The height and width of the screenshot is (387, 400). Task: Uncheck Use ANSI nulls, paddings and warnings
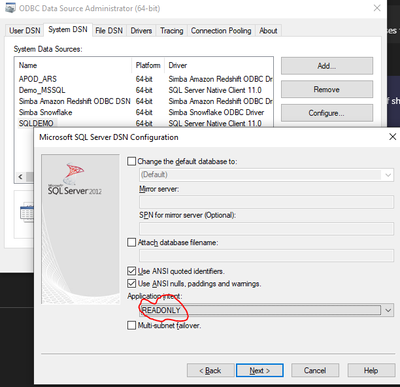click(x=132, y=283)
